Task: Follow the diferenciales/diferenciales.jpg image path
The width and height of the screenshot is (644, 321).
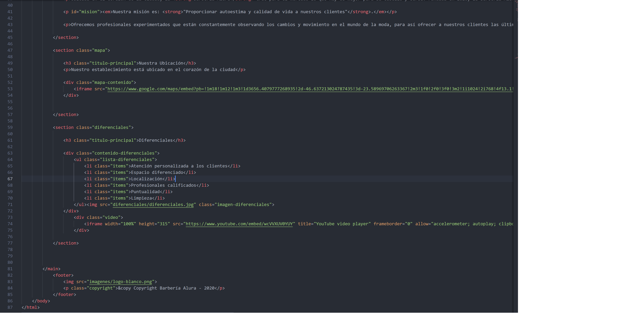Action: tap(153, 204)
